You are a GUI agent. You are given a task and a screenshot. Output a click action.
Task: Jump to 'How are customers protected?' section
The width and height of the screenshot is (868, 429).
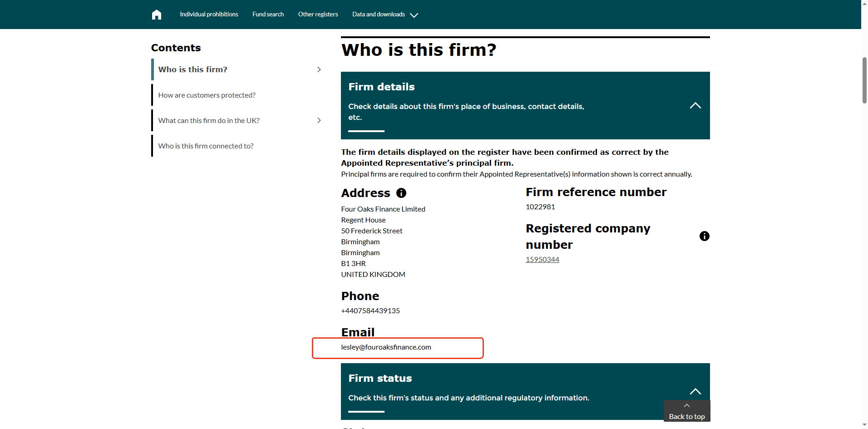pyautogui.click(x=207, y=95)
